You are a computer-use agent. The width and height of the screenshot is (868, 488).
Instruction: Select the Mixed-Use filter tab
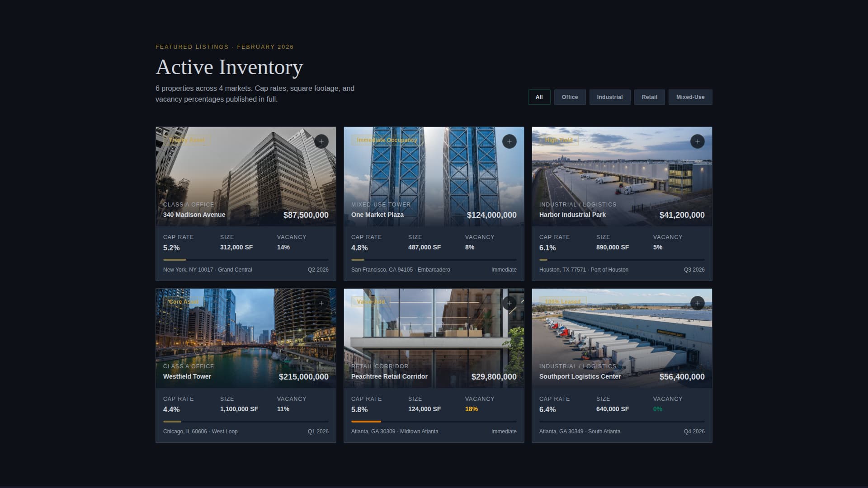tap(690, 97)
